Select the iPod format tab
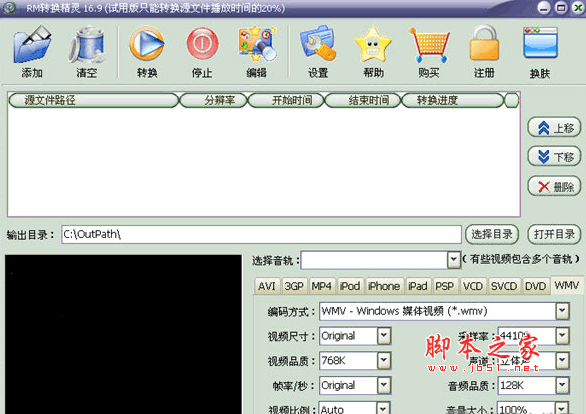 click(350, 286)
